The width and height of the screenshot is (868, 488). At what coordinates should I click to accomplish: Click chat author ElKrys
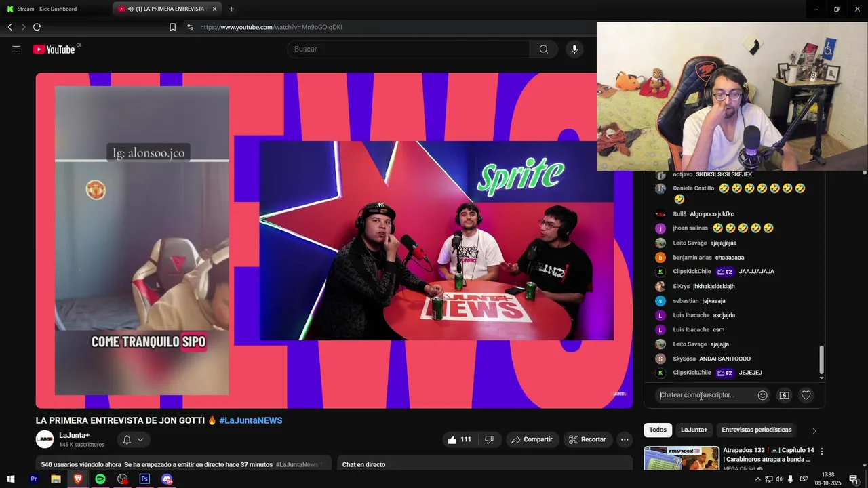click(682, 287)
